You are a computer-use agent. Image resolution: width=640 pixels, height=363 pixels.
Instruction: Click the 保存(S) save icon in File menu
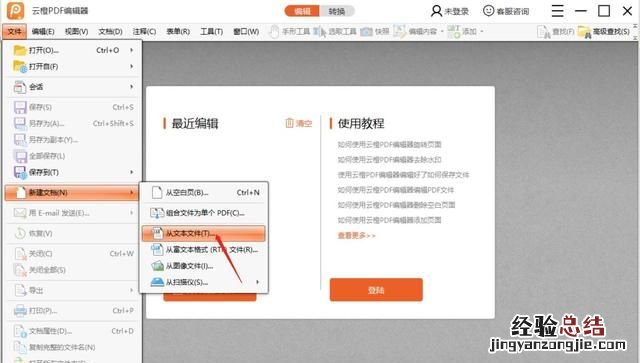point(20,107)
